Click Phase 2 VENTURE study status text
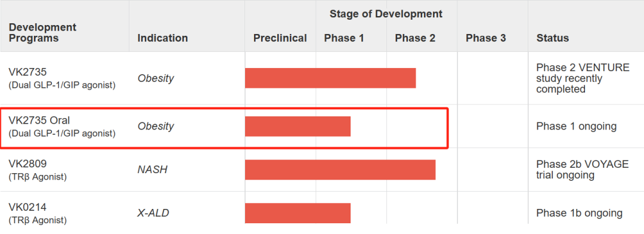Screen dimensions: 644x234 point(583,78)
